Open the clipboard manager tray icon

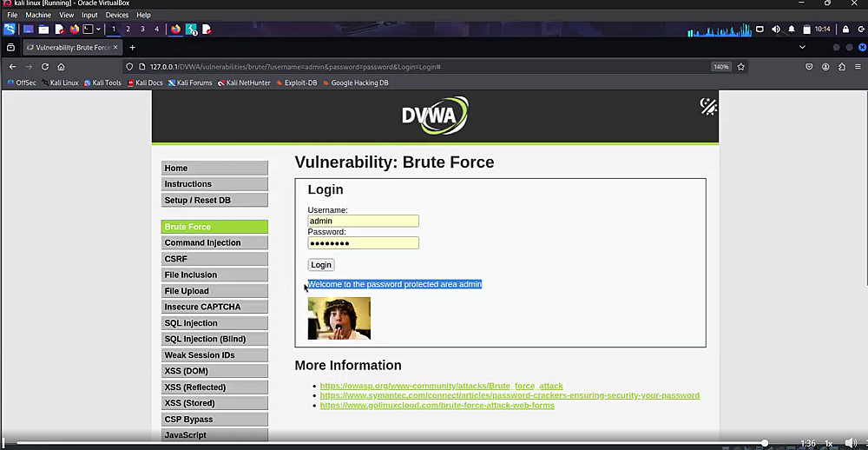pos(806,30)
